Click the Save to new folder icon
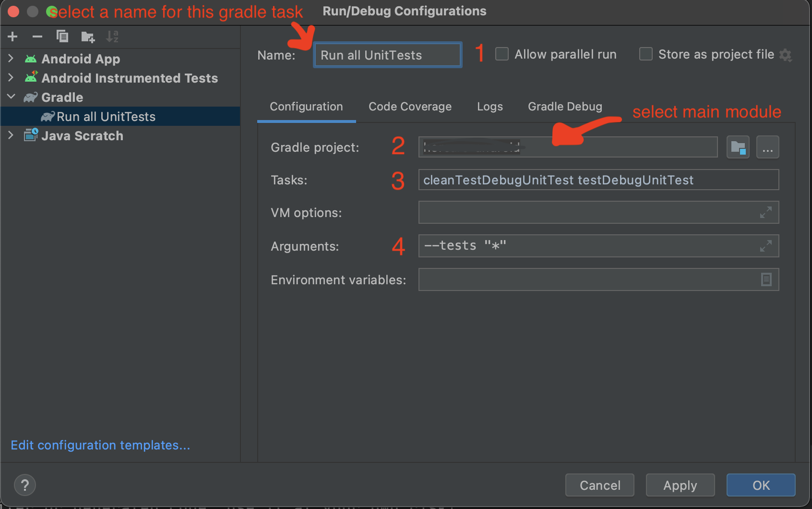The width and height of the screenshot is (812, 509). click(x=88, y=36)
